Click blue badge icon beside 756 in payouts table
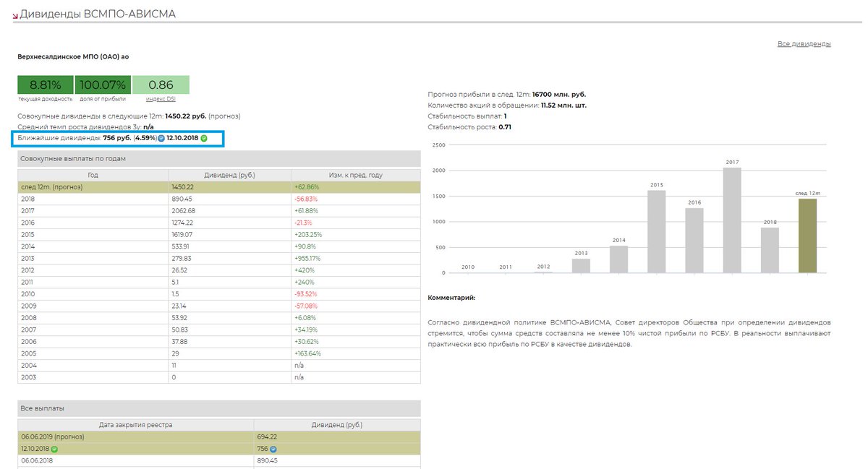Screen dimensions: 868x469 point(273,449)
